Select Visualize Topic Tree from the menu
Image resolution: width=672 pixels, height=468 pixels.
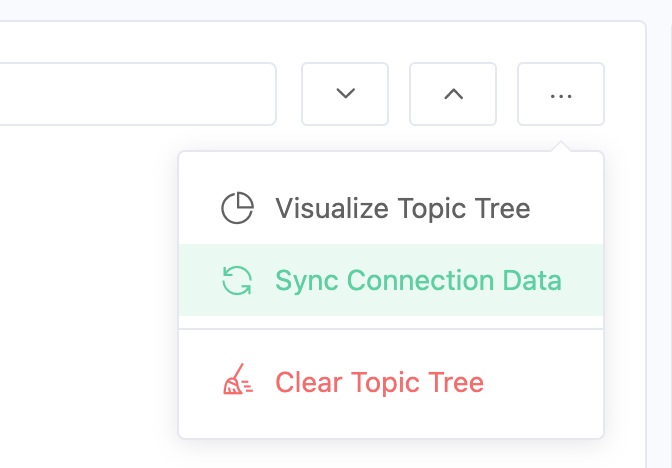pos(402,208)
